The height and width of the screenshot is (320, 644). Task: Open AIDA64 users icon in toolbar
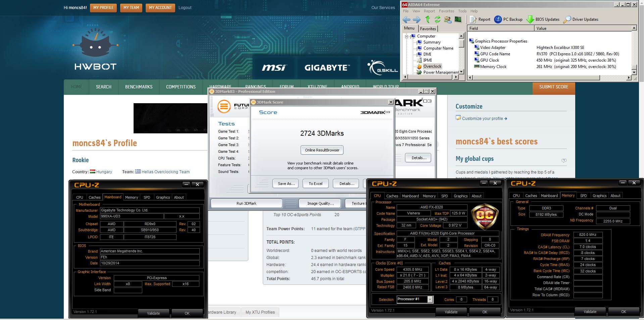(x=448, y=19)
